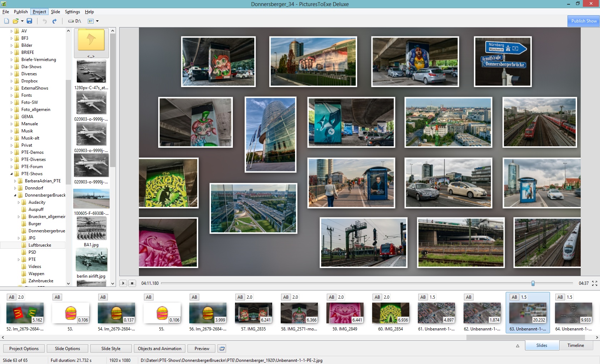Switch to Slides view tab

(542, 345)
